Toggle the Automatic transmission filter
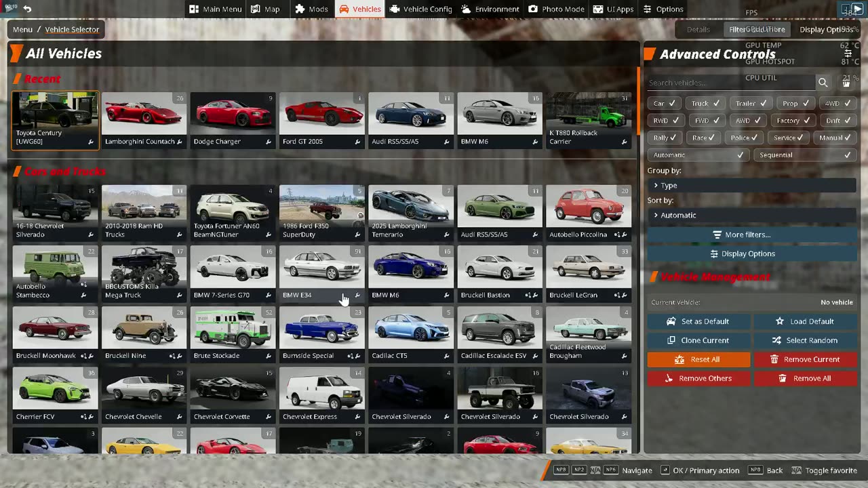868x488 pixels. click(x=697, y=155)
